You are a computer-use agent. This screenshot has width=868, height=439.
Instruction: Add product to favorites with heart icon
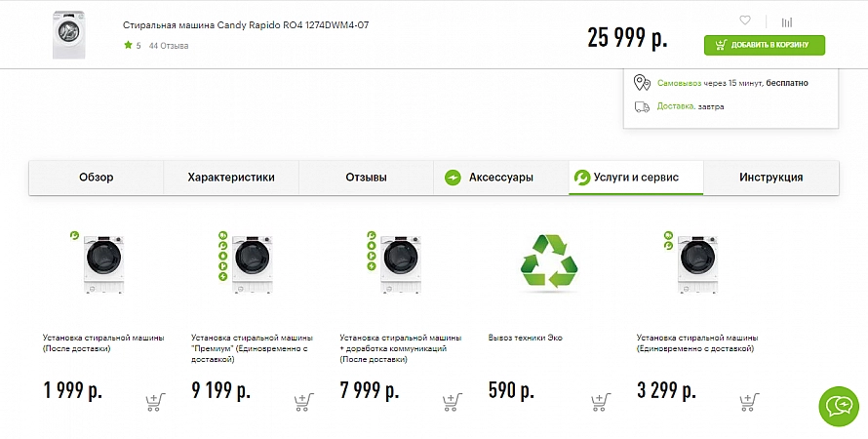pyautogui.click(x=745, y=20)
